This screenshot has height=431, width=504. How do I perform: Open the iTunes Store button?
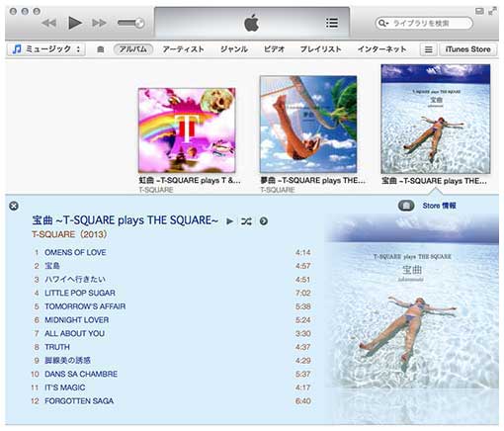click(467, 49)
